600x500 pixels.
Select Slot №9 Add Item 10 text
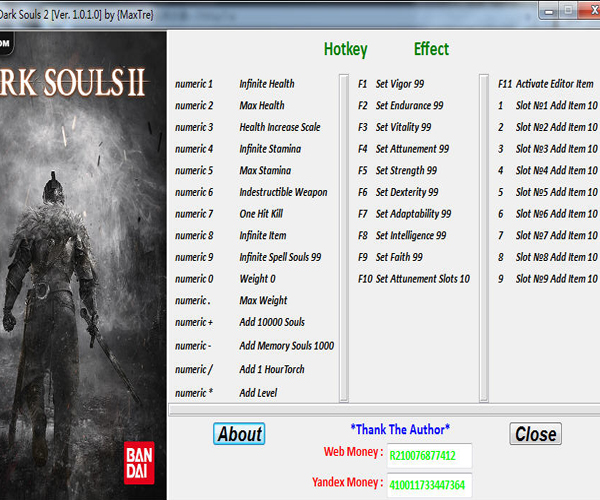pos(557,279)
